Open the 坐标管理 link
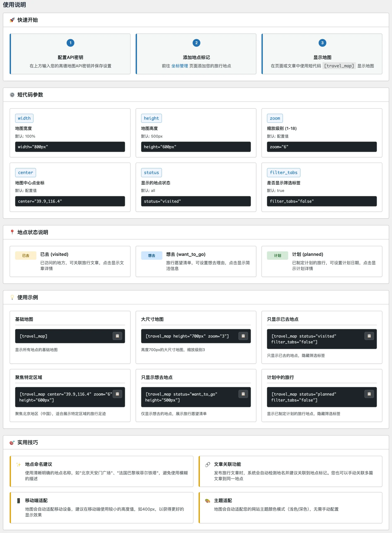The width and height of the screenshot is (392, 533). (179, 66)
